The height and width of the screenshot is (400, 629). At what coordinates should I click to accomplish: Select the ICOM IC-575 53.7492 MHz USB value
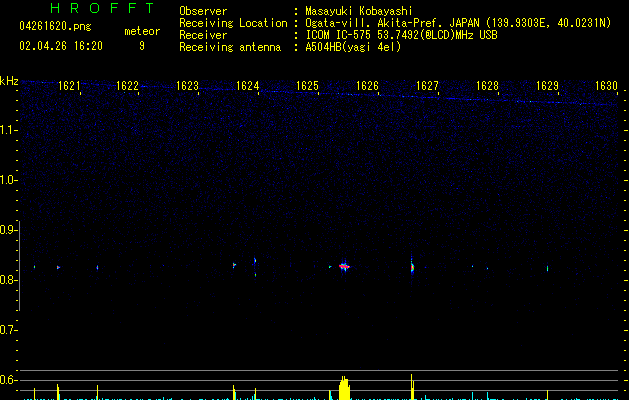click(401, 35)
